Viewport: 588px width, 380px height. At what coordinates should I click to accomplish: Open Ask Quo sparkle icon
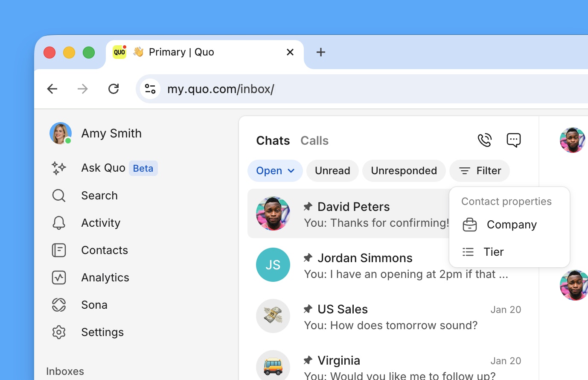click(x=59, y=168)
